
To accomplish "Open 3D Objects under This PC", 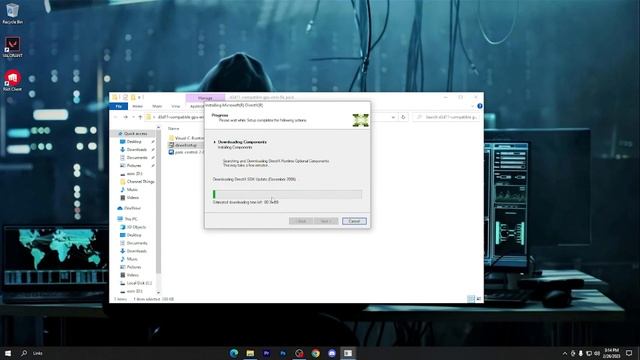I will (x=136, y=227).
